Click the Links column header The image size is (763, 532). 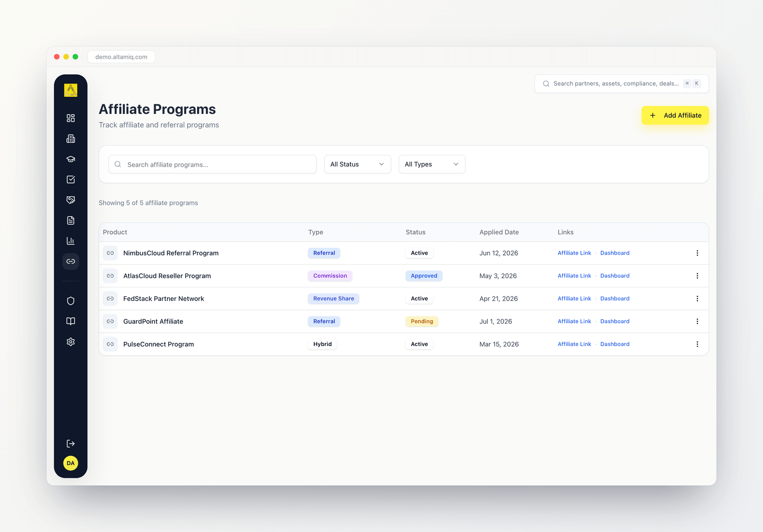[x=566, y=232]
